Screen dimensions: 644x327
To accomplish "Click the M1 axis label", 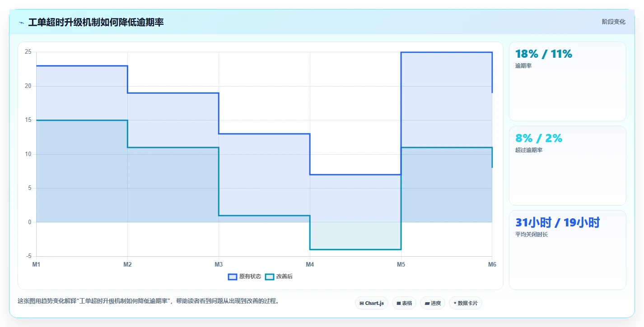I will coord(36,265).
